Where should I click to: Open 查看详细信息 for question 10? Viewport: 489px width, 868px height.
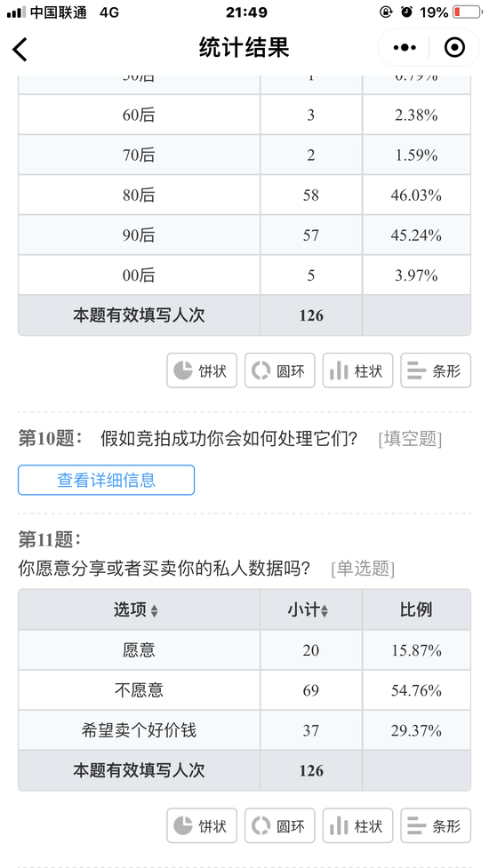(107, 480)
